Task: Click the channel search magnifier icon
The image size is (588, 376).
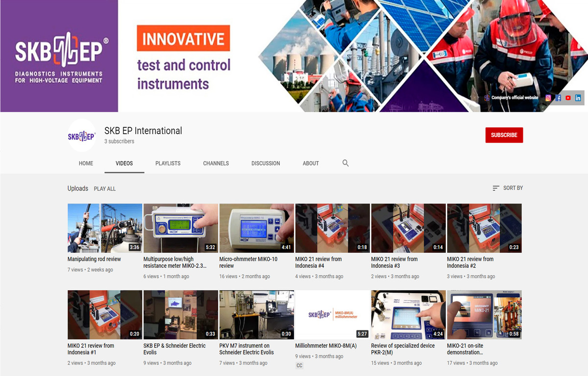Action: [345, 163]
